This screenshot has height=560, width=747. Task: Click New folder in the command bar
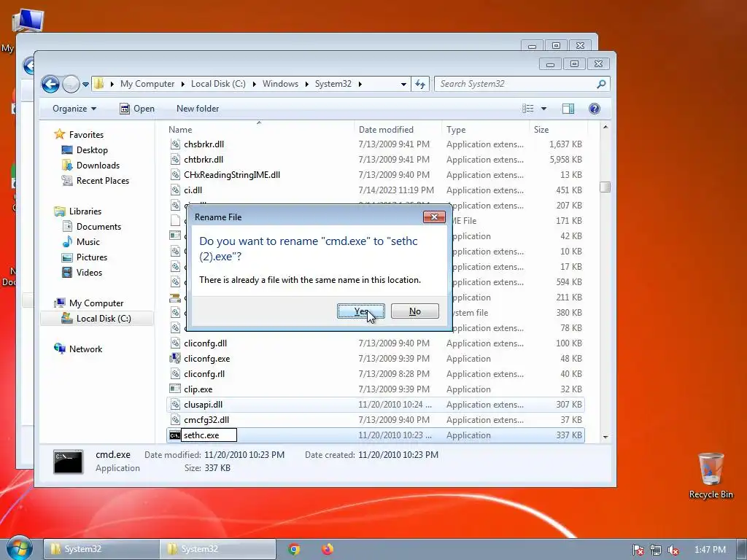[x=198, y=109]
